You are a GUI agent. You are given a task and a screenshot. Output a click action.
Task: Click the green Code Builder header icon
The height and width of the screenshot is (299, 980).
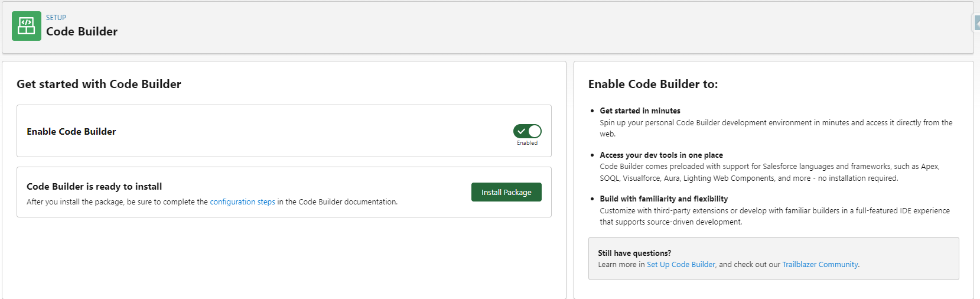[27, 26]
